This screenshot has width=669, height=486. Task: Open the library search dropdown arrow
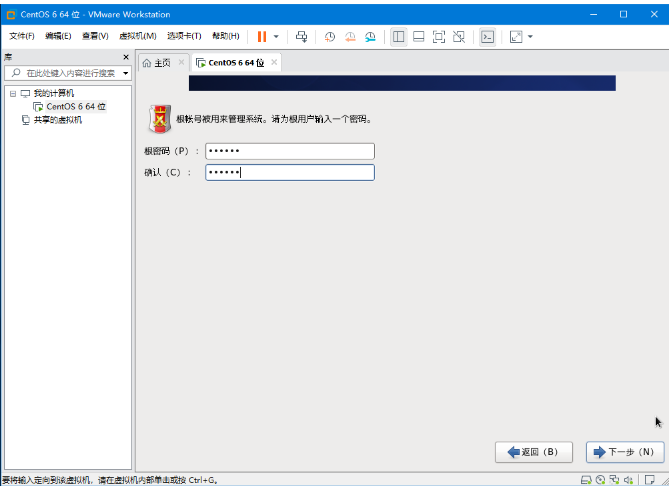126,73
